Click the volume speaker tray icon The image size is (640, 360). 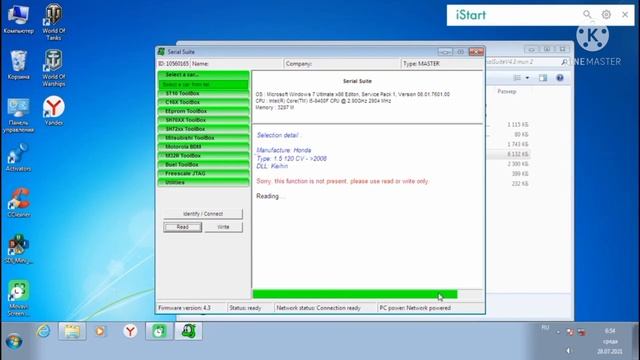pyautogui.click(x=568, y=351)
